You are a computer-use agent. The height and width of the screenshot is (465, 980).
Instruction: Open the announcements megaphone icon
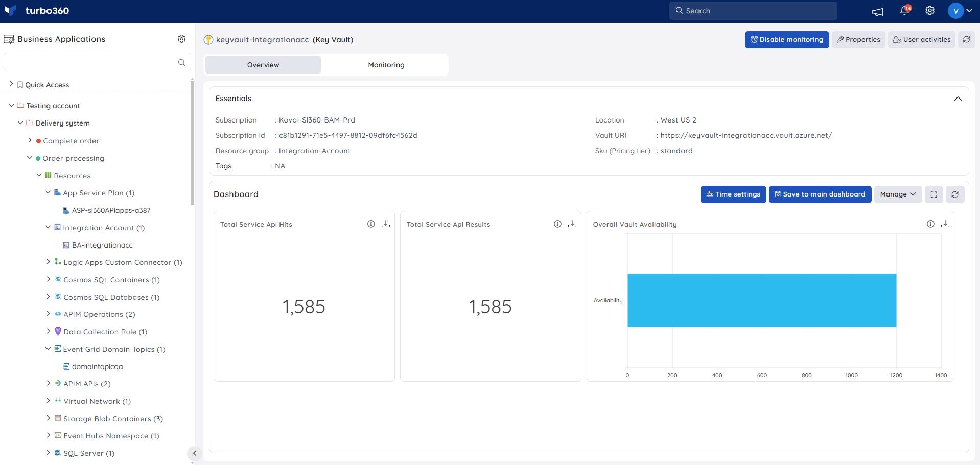[x=877, y=11]
